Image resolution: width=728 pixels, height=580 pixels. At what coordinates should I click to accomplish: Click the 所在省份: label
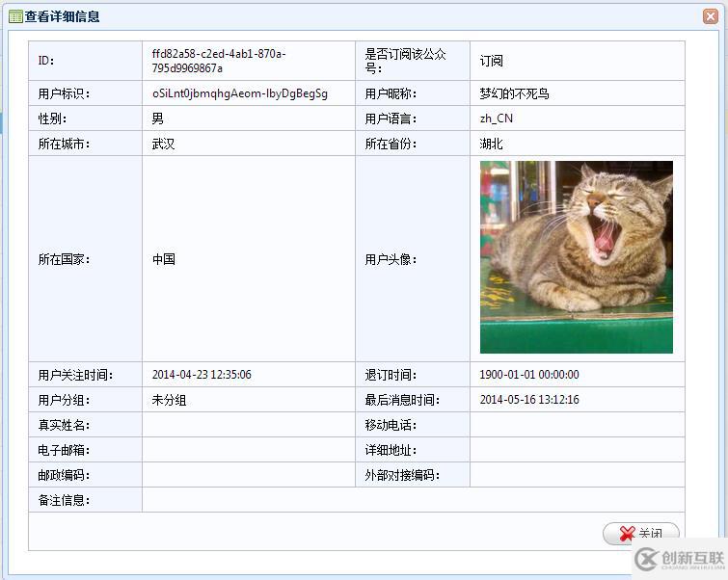391,144
